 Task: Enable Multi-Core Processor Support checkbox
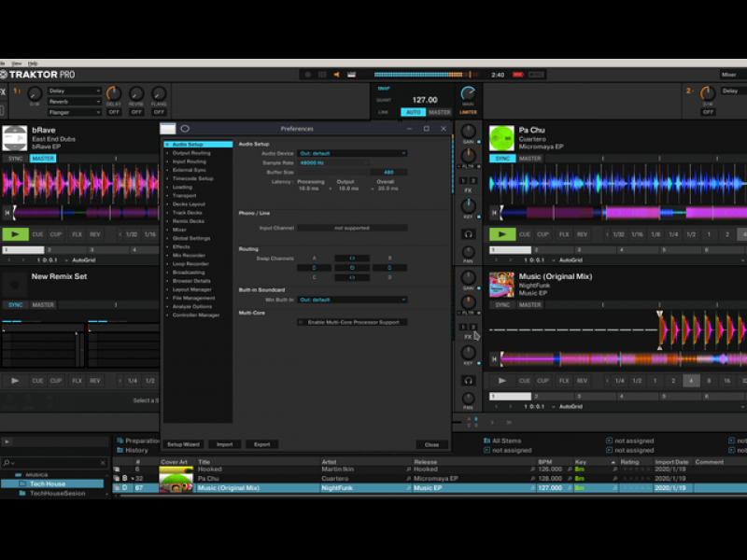pos(303,322)
